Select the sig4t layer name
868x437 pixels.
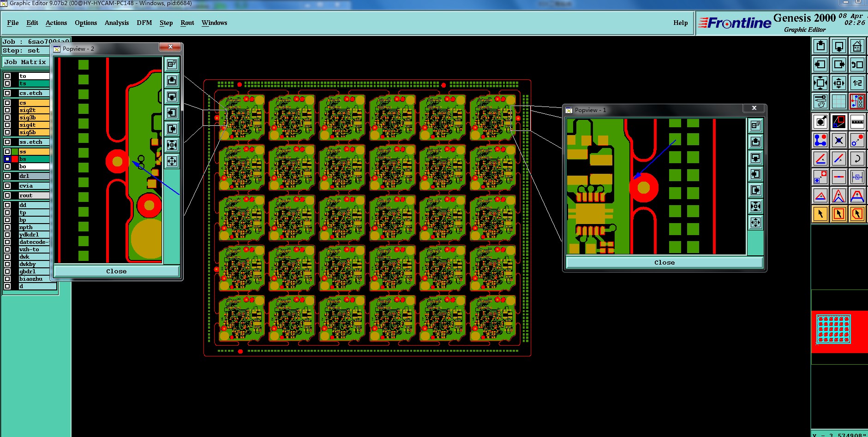tap(34, 125)
